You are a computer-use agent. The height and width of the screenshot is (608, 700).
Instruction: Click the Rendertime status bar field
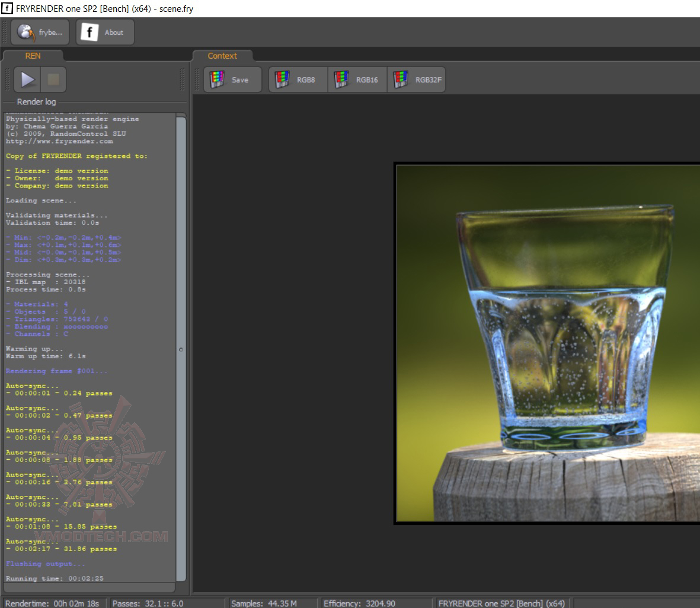pyautogui.click(x=52, y=603)
